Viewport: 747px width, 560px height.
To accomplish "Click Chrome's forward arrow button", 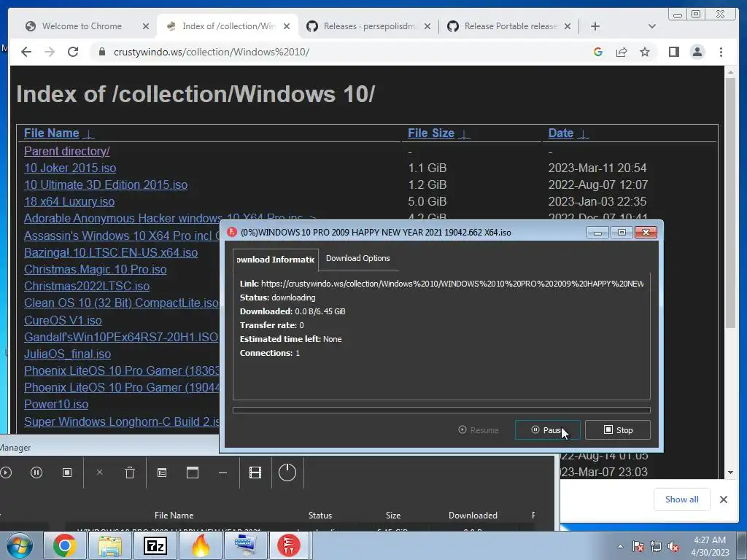I will pyautogui.click(x=50, y=52).
